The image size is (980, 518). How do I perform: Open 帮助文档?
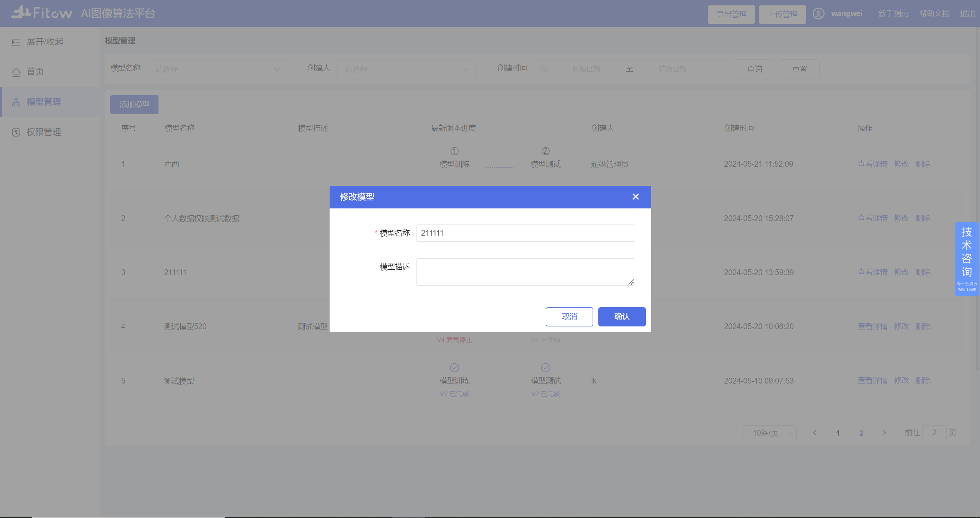coord(934,13)
